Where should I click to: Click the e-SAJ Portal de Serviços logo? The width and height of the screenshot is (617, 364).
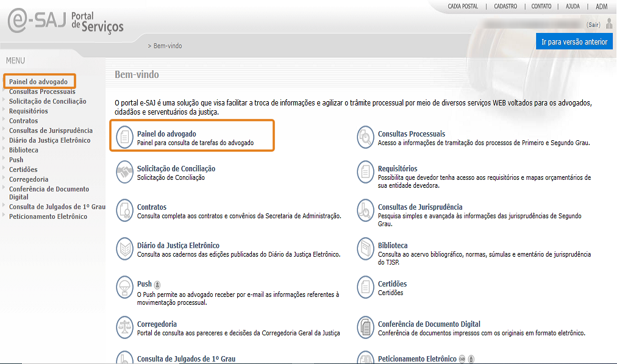(65, 21)
